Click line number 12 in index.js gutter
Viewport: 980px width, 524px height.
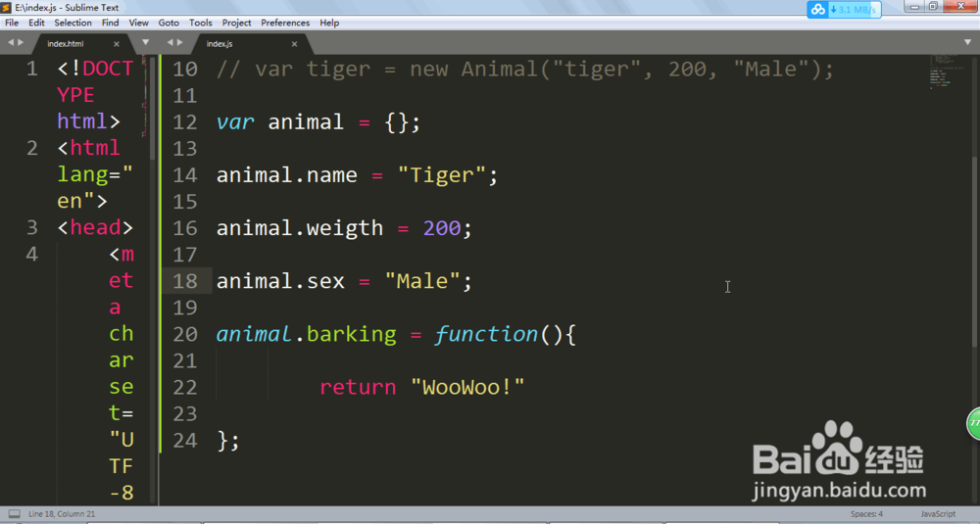pyautogui.click(x=185, y=121)
